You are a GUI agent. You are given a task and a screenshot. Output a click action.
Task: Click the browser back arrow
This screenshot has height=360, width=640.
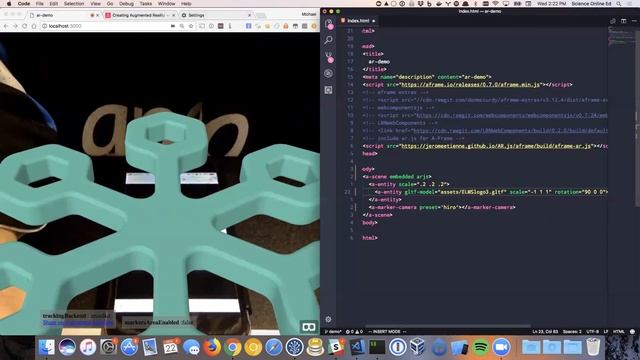[x=6, y=26]
